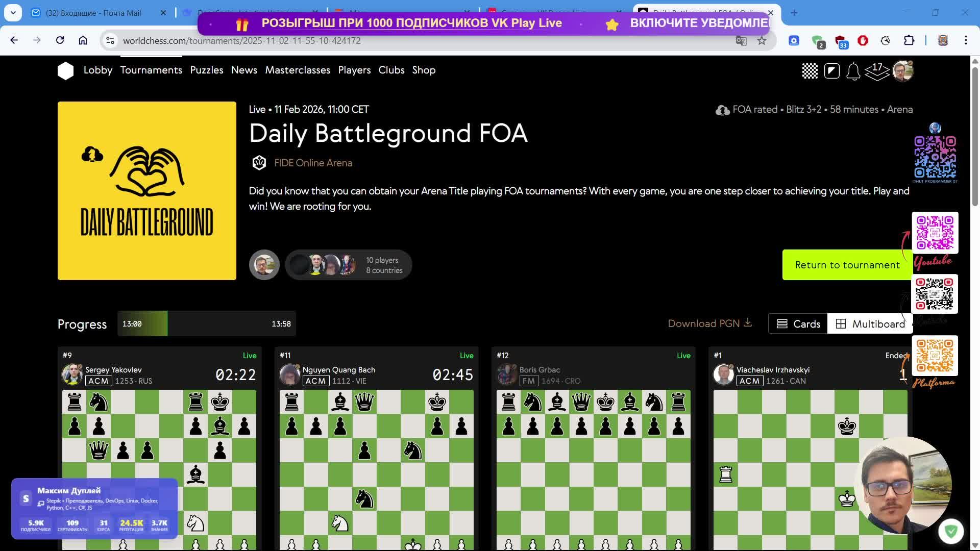The height and width of the screenshot is (551, 980).
Task: Click the square diagonal icon in header
Action: 831,71
